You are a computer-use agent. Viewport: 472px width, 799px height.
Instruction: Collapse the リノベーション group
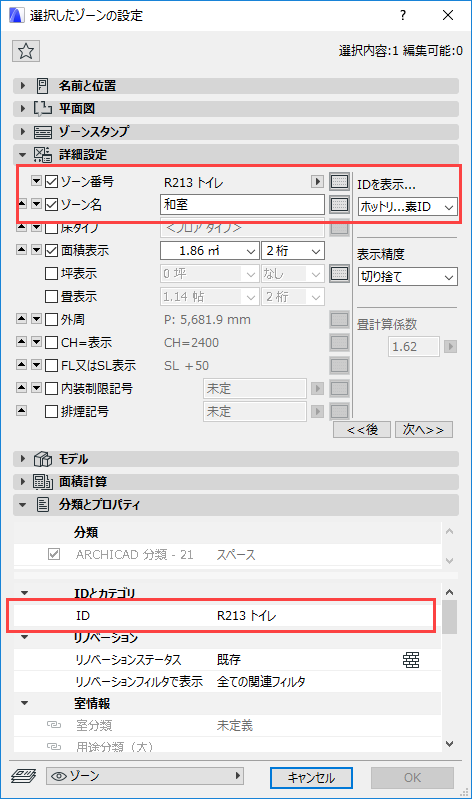[24, 637]
